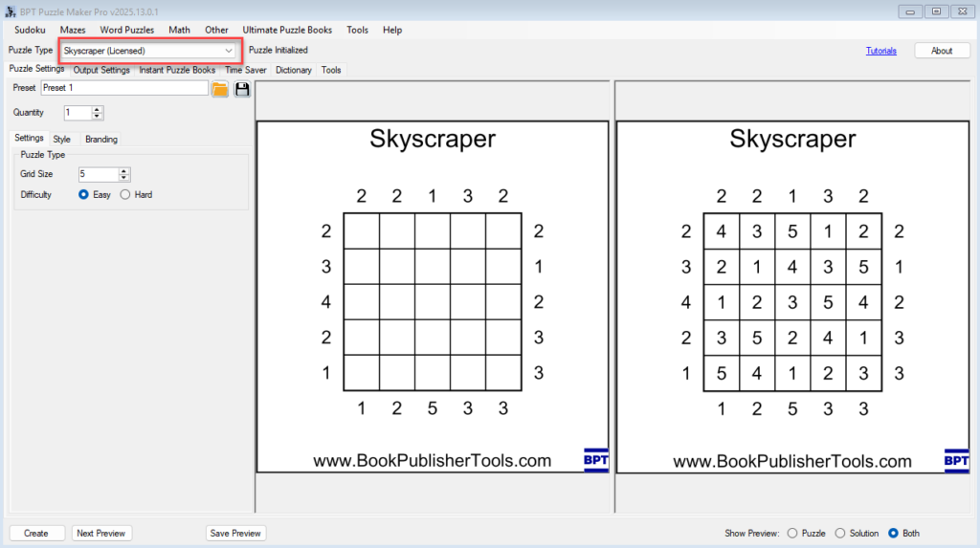Click the app icon in the title bar
The image size is (980, 548).
[x=11, y=11]
